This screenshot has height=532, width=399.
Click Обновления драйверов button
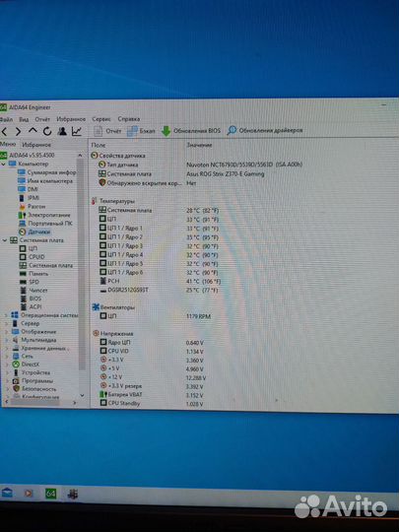point(265,130)
